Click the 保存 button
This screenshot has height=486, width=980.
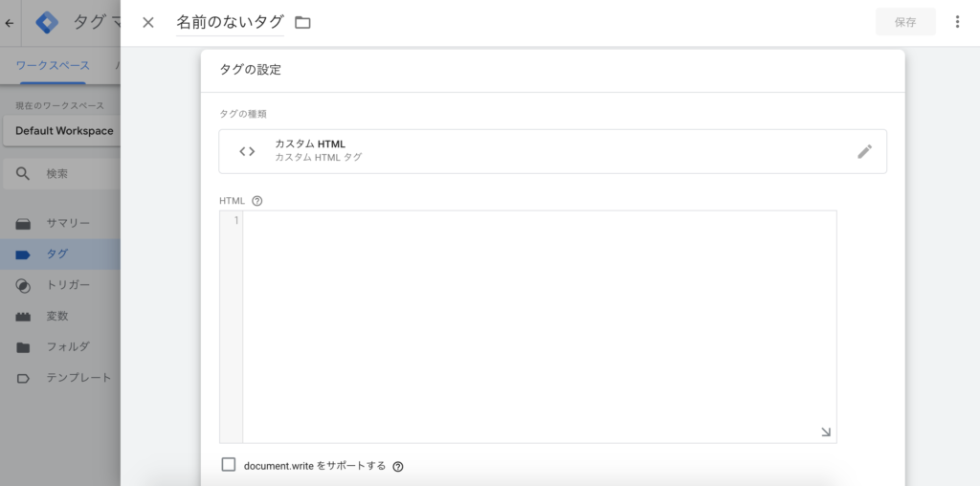point(904,22)
